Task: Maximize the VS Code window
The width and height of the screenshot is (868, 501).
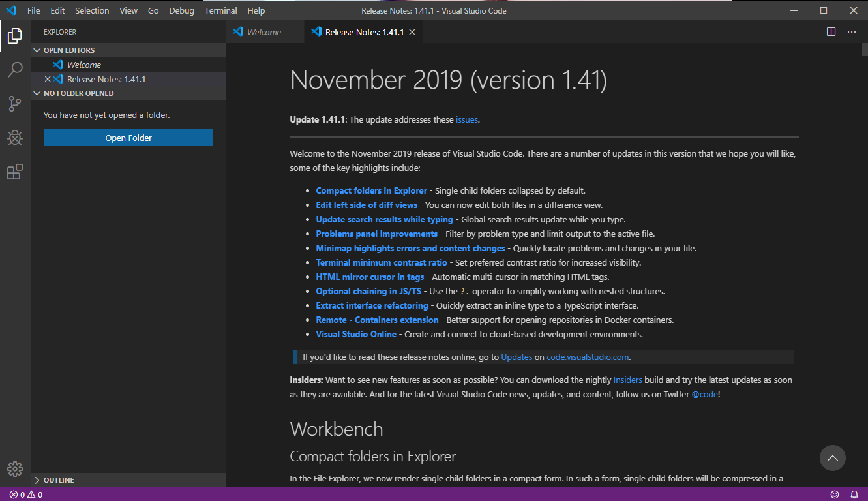Action: pyautogui.click(x=824, y=10)
